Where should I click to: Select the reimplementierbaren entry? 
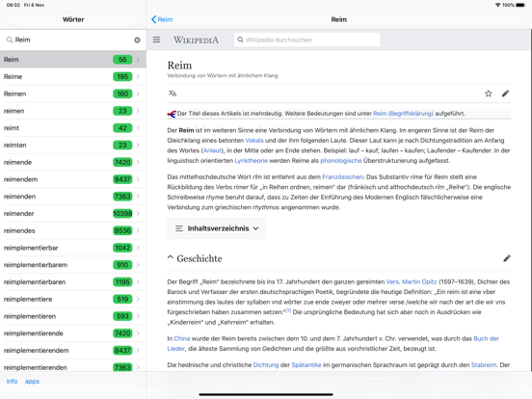pos(73,282)
